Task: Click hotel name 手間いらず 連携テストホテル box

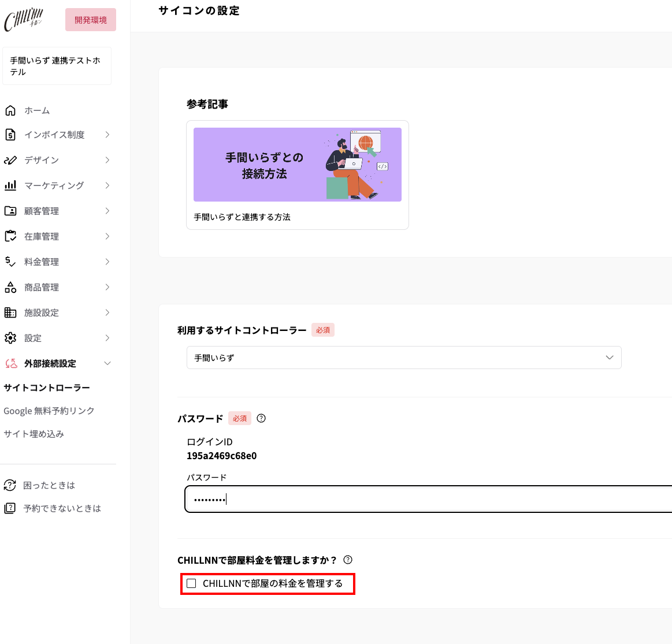Action: click(57, 66)
